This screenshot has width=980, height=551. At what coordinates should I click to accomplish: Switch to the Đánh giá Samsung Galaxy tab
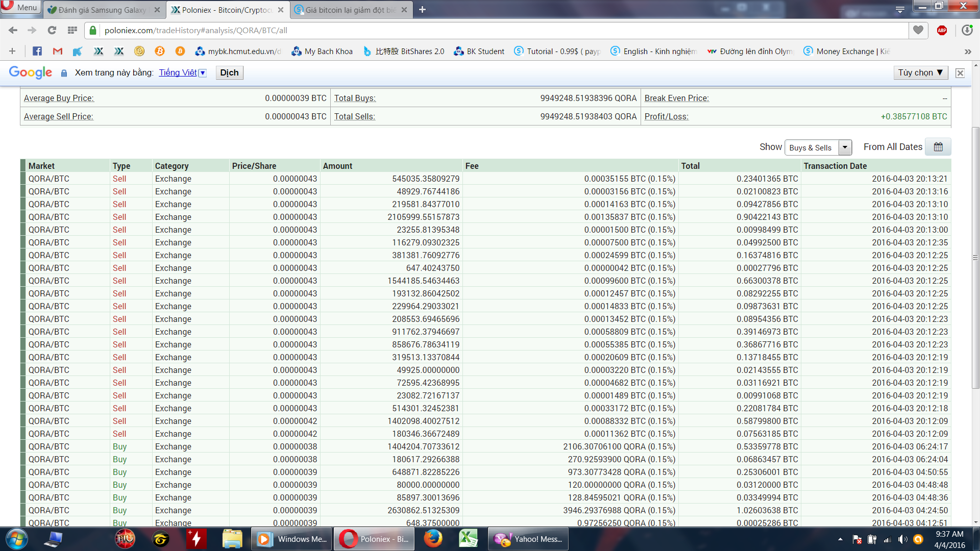pyautogui.click(x=102, y=10)
